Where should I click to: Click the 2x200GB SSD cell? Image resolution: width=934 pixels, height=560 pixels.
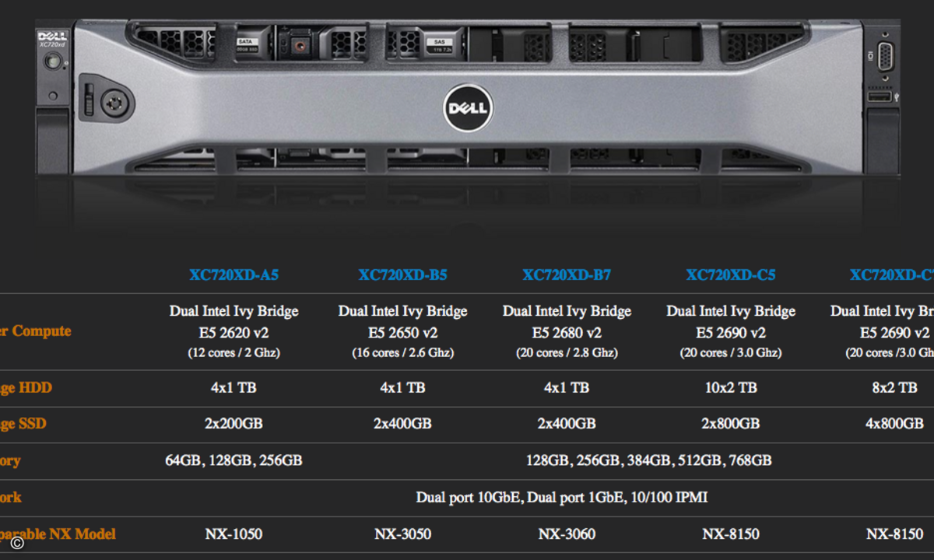(233, 423)
